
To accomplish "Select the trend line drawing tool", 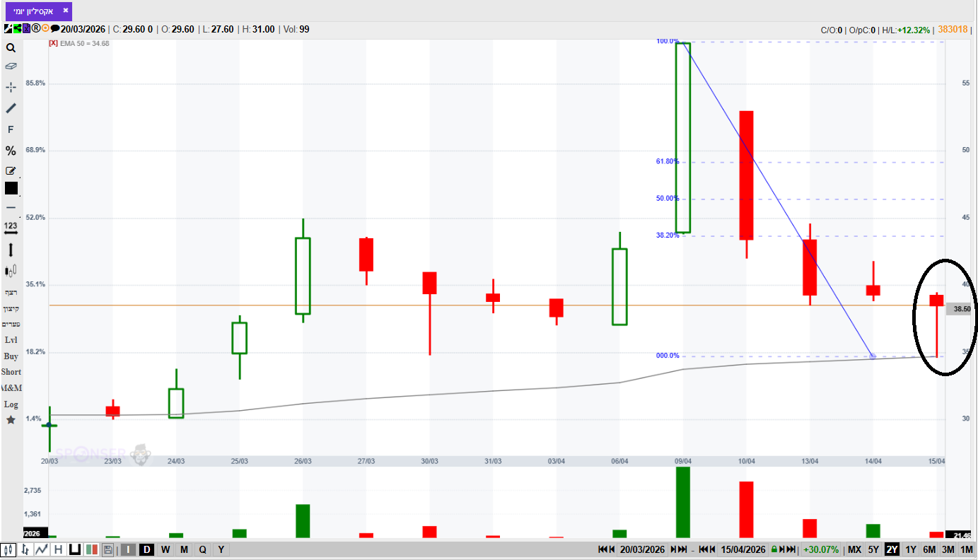I will click(11, 108).
